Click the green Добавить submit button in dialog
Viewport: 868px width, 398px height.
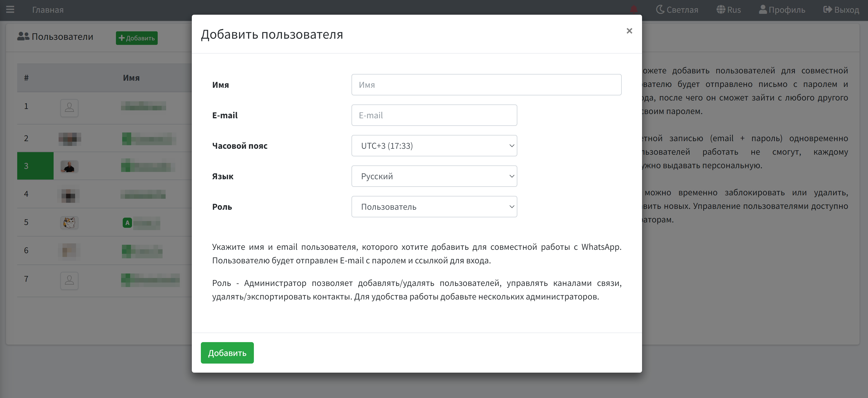[227, 353]
